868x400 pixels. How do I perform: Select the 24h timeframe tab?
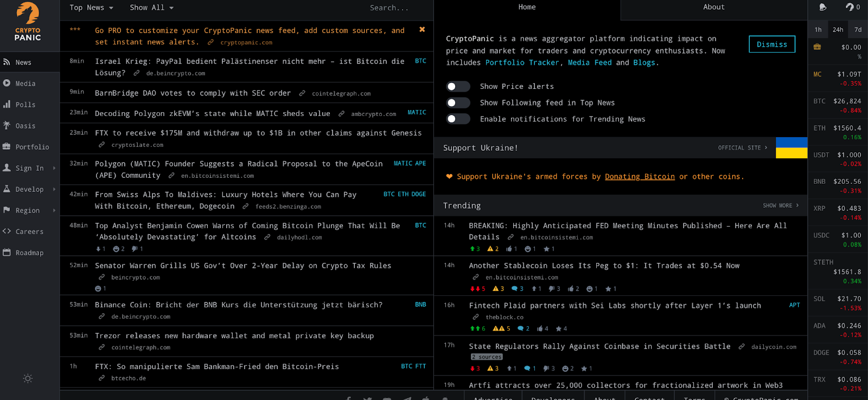838,30
